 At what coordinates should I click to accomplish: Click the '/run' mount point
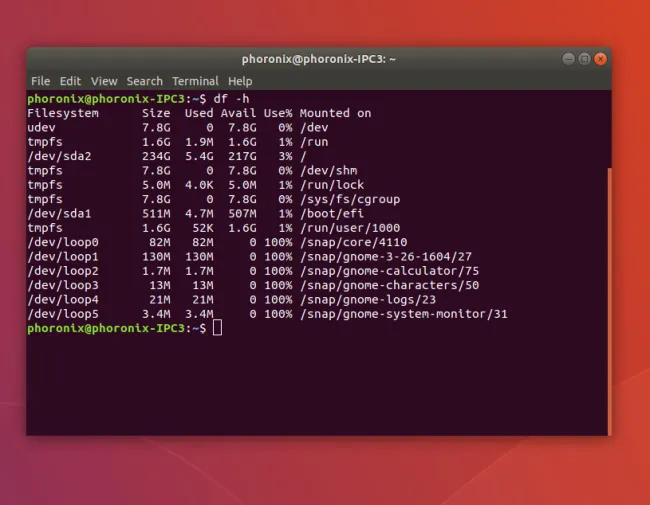pos(314,142)
